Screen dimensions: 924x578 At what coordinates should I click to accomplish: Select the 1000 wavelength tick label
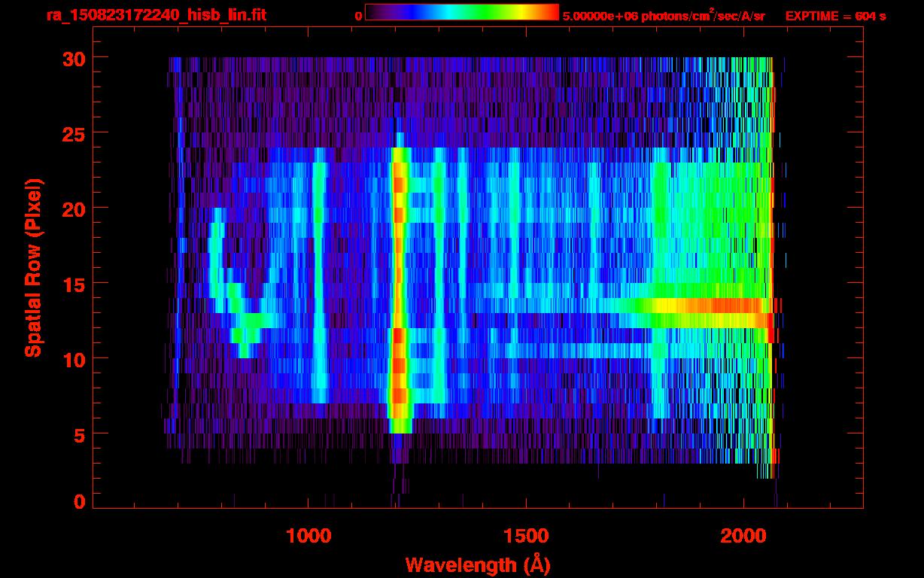309,535
